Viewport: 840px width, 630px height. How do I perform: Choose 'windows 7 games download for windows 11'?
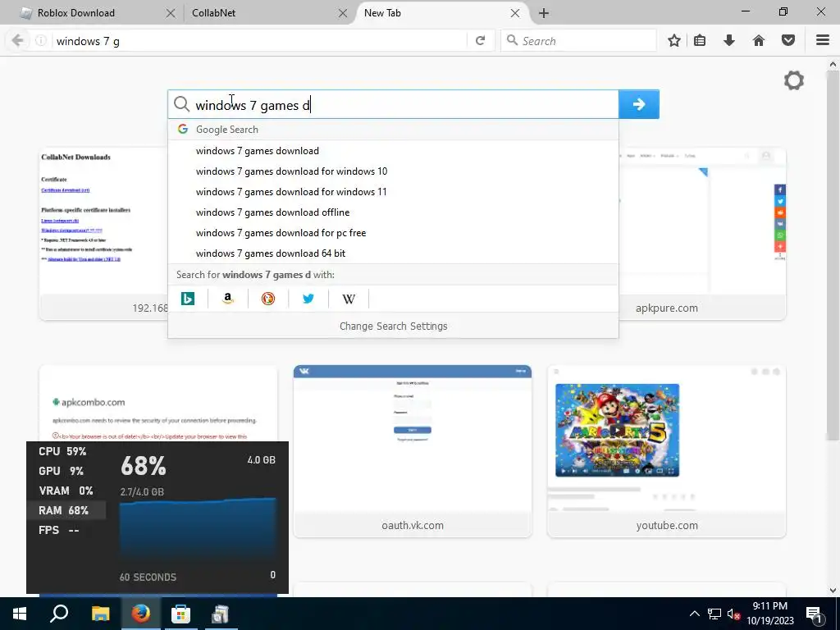[x=393, y=192]
